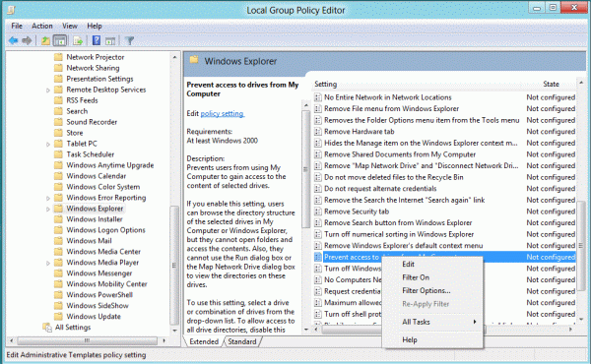Image resolution: width=591 pixels, height=364 pixels.
Task: Click folder icon beside Sound Recorder
Action: [58, 122]
